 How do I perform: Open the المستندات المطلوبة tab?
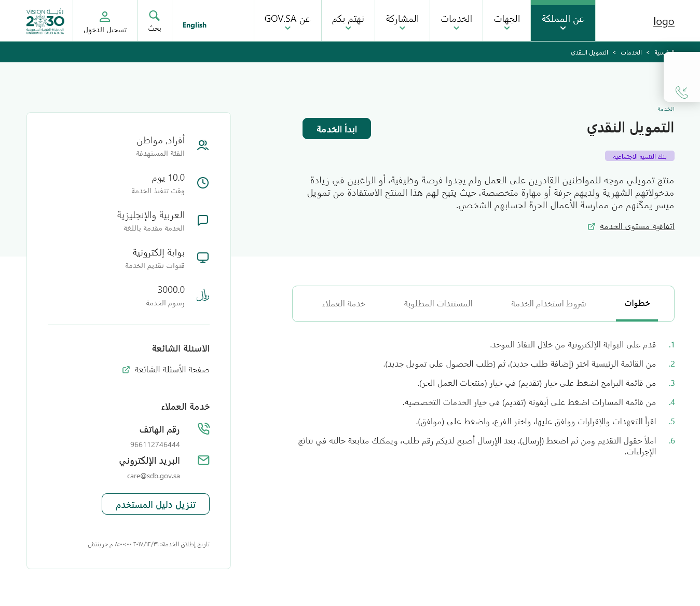point(438,303)
